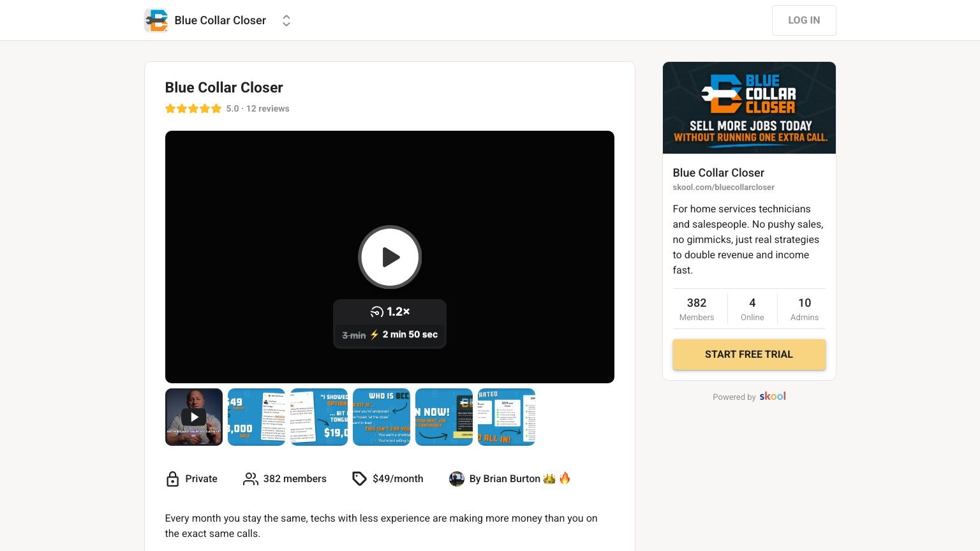The image size is (980, 551).
Task: Click the 382 Members stat
Action: 697,309
